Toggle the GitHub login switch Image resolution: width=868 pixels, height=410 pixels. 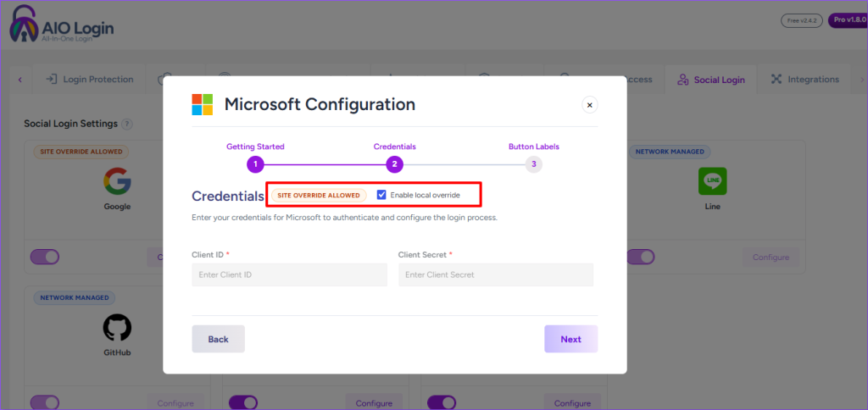(x=45, y=403)
